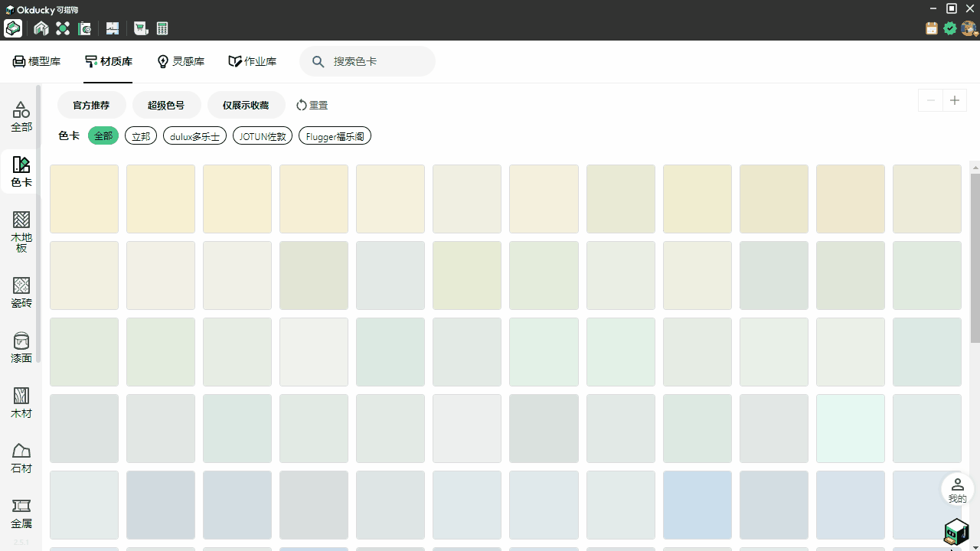Open the 灵感库 tab
Image resolution: width=980 pixels, height=551 pixels.
coord(181,61)
